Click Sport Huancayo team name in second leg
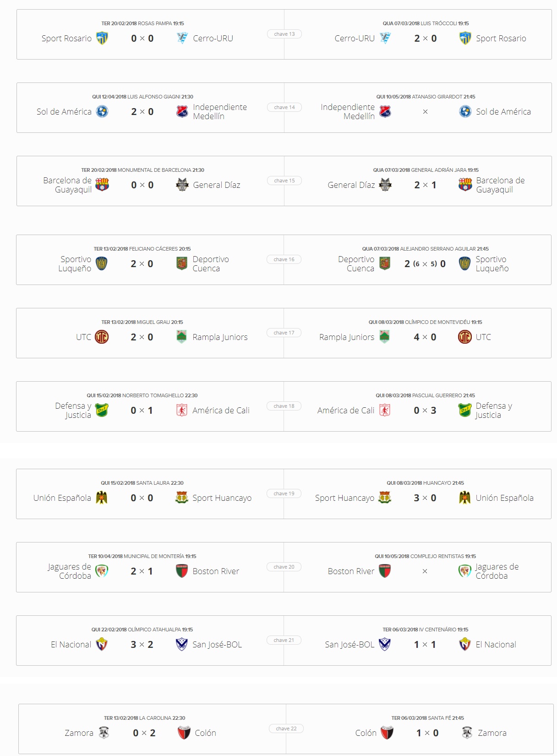557x756 pixels. (x=344, y=498)
